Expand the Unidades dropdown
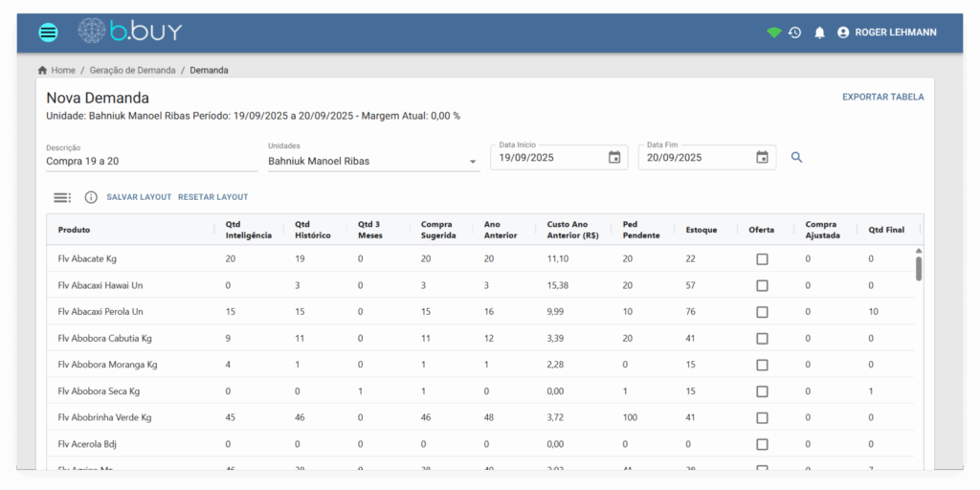Screen dimensions: 980x490 (473, 162)
